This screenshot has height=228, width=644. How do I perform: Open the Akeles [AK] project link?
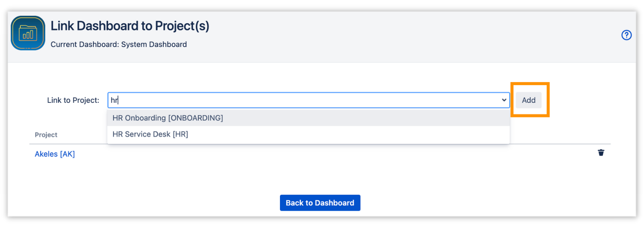coord(55,154)
